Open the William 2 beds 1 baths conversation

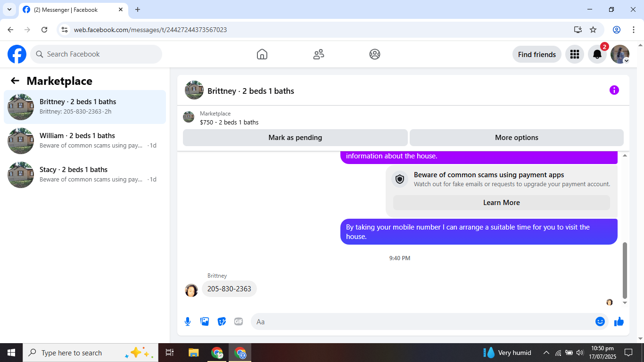coord(85,141)
